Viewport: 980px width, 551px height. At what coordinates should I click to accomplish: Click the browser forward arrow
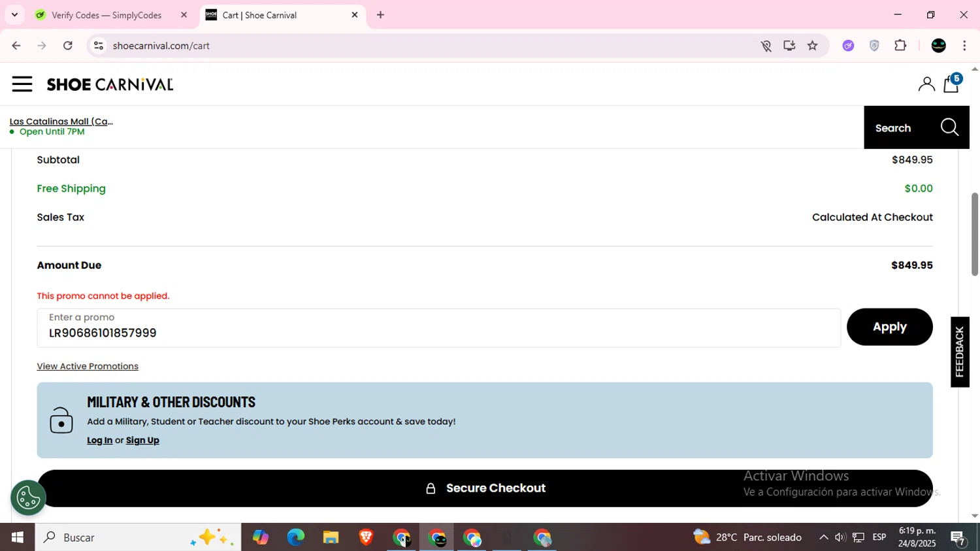[x=42, y=46]
